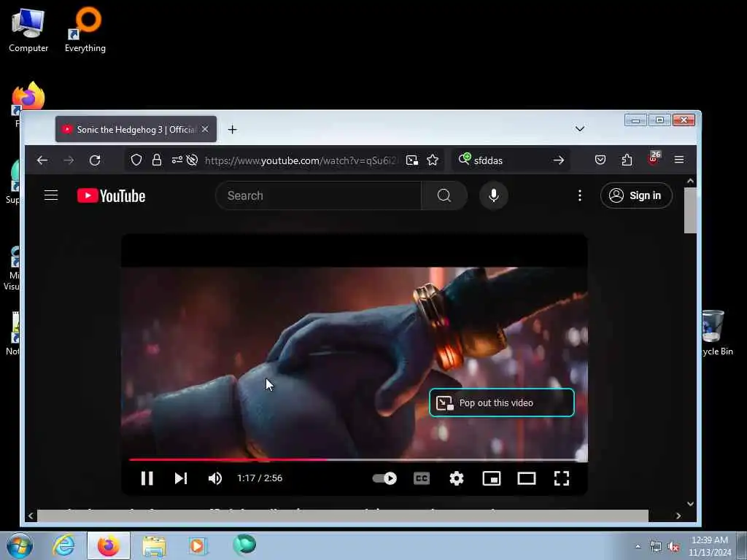This screenshot has height=560, width=747.
Task: Open the video settings gear
Action: (x=457, y=478)
